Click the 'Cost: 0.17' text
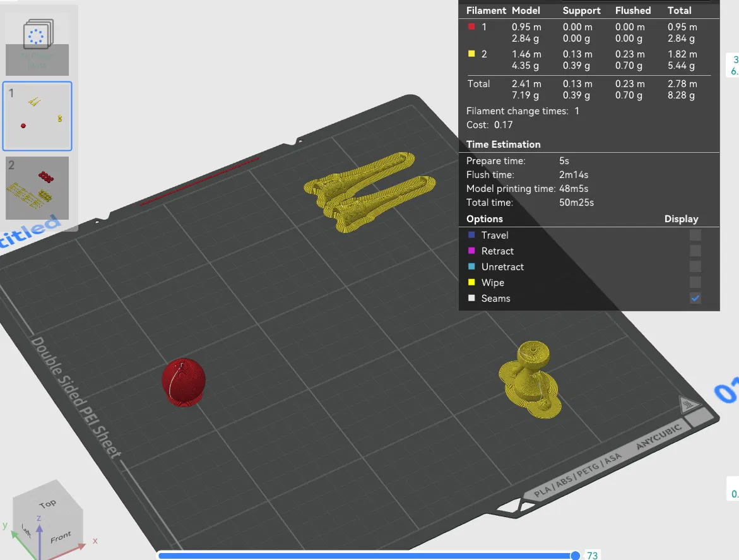The width and height of the screenshot is (739, 560). [489, 124]
